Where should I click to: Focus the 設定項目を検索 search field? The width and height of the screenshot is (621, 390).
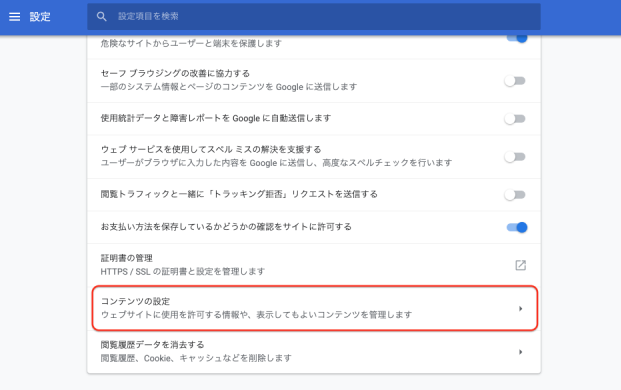(x=314, y=17)
